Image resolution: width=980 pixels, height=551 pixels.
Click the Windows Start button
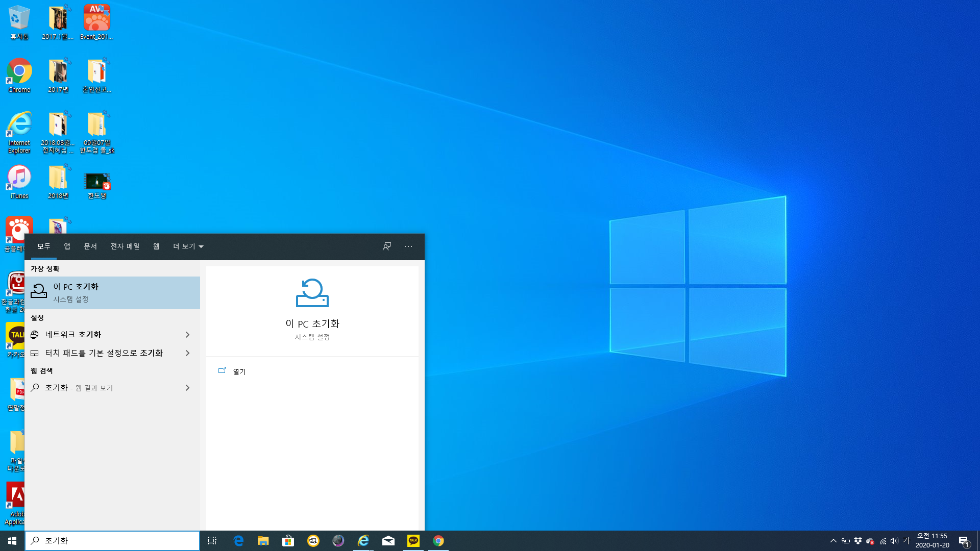coord(12,541)
